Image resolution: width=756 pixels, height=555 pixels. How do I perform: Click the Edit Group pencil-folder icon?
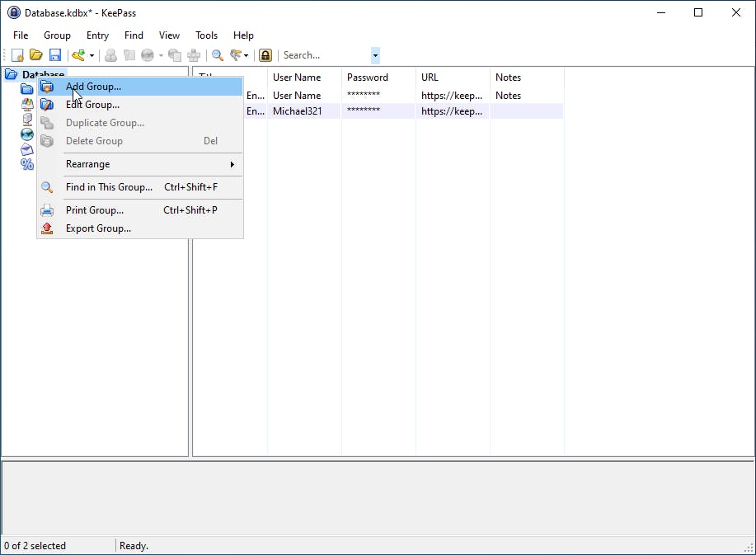click(x=47, y=105)
